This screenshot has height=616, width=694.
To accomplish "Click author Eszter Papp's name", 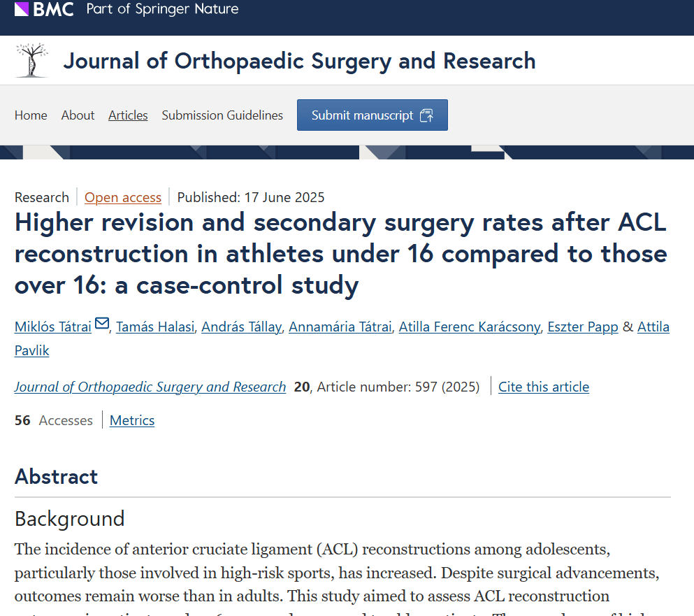I will (x=583, y=327).
